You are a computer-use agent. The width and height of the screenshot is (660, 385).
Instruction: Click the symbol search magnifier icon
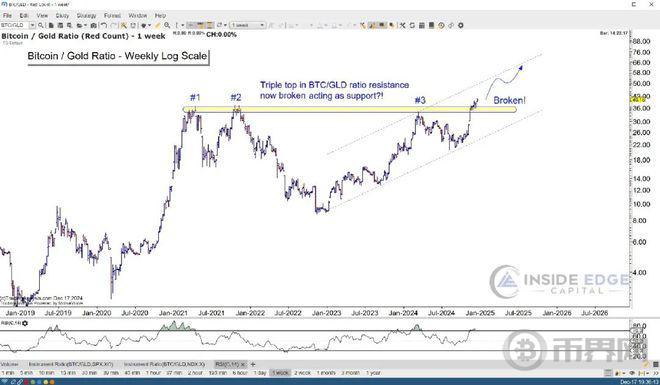click(41, 26)
